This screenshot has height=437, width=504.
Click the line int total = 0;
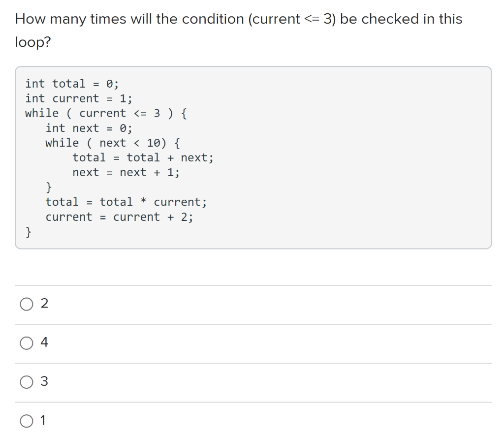click(71, 84)
